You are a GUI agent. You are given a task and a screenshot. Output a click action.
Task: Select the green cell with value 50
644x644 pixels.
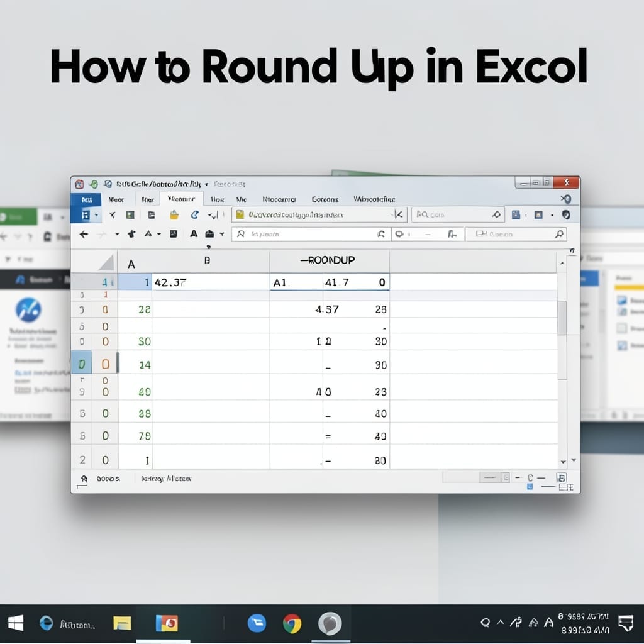point(135,341)
